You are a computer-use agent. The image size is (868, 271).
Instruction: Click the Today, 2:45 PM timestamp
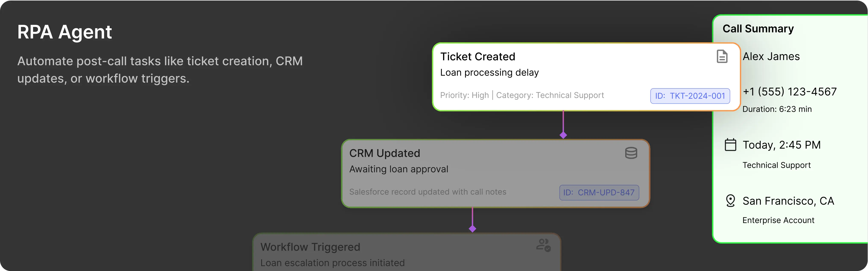pos(781,145)
